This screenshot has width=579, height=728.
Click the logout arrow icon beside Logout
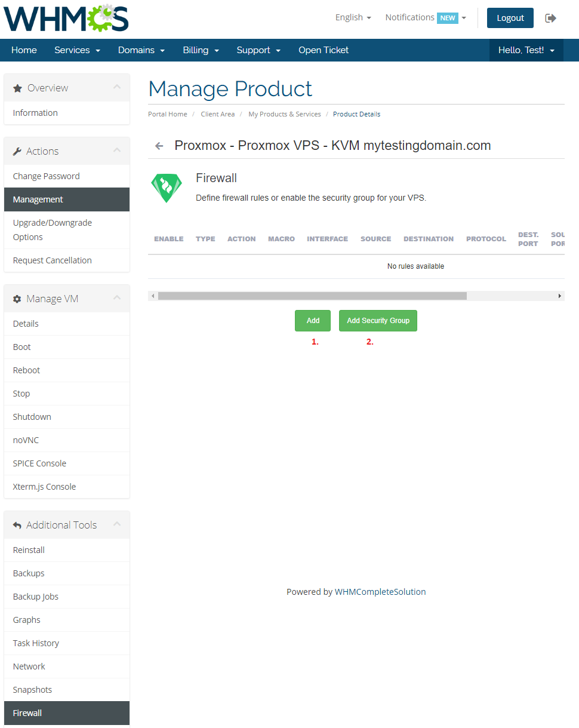(550, 18)
